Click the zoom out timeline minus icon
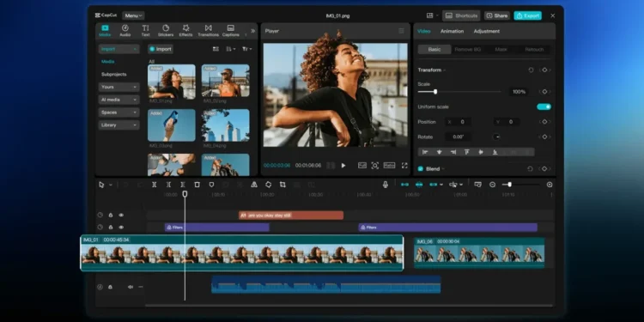Screen dimensions: 644x322 pyautogui.click(x=493, y=185)
